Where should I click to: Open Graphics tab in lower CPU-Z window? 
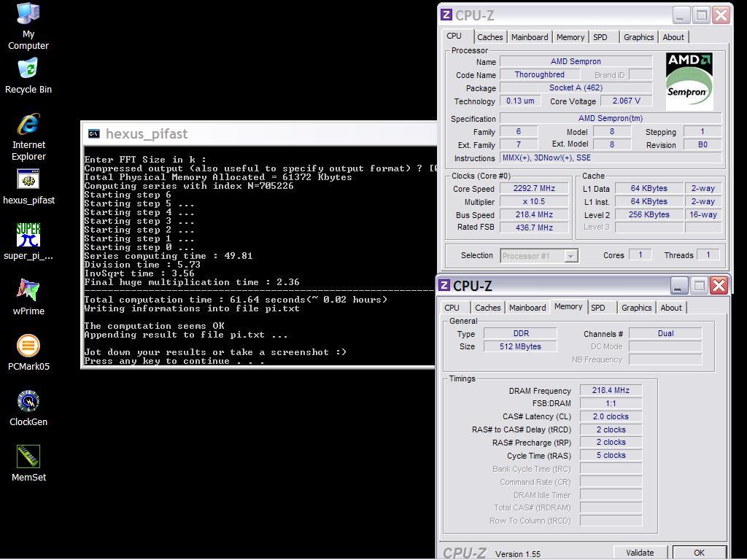pyautogui.click(x=636, y=308)
